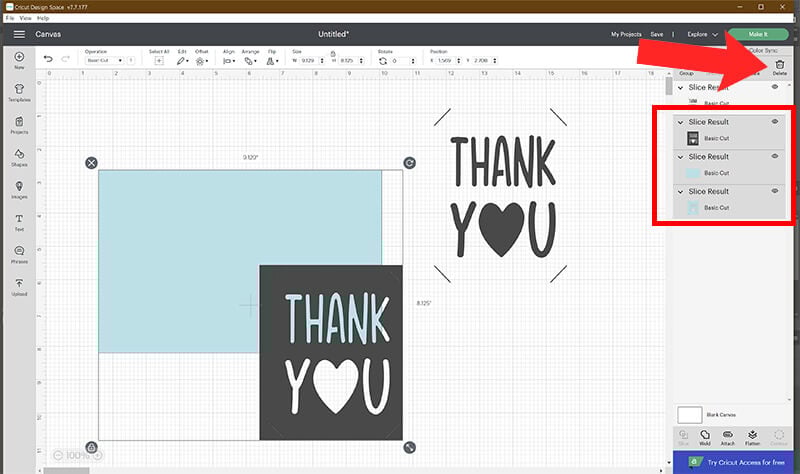Click the Select All icon
The image size is (800, 474).
coord(159,61)
